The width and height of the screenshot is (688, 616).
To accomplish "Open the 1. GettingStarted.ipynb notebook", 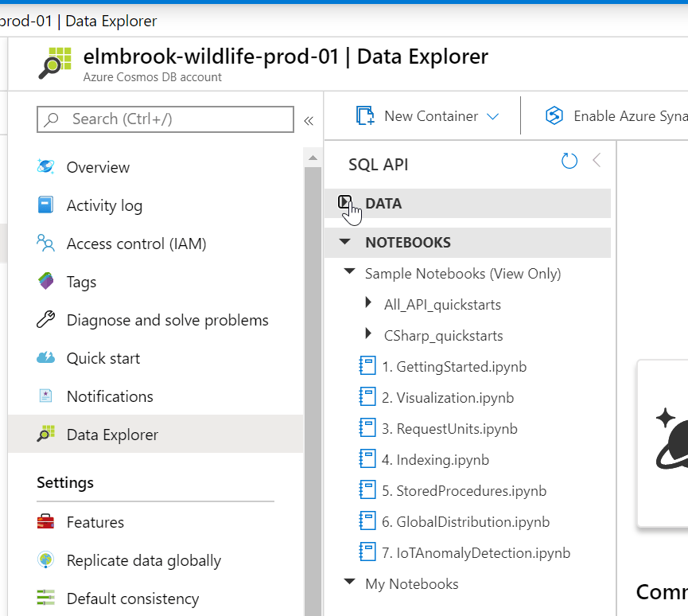I will coord(453,367).
